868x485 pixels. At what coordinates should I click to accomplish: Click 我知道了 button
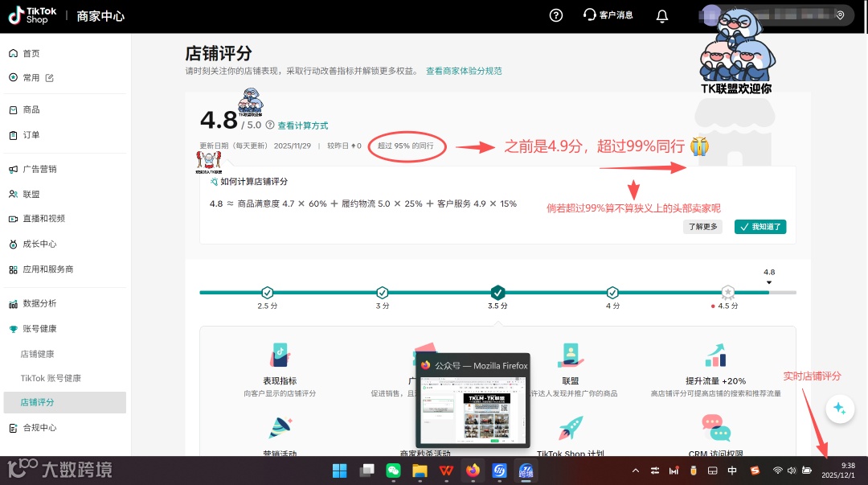(x=760, y=227)
